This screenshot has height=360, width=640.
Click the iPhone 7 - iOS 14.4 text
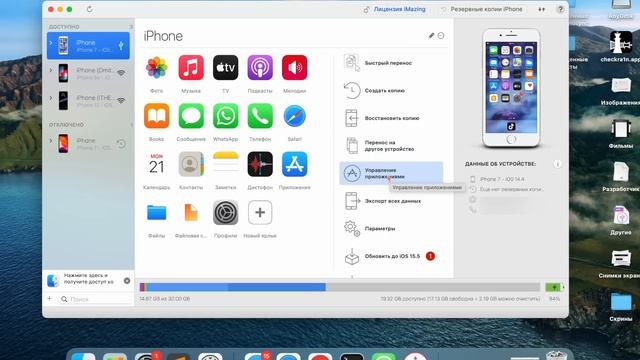pos(502,179)
